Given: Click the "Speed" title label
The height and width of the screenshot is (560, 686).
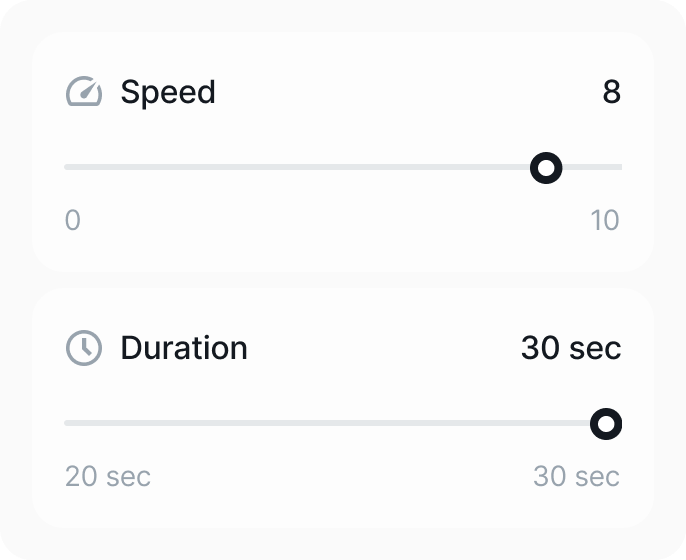Looking at the screenshot, I should [x=168, y=92].
